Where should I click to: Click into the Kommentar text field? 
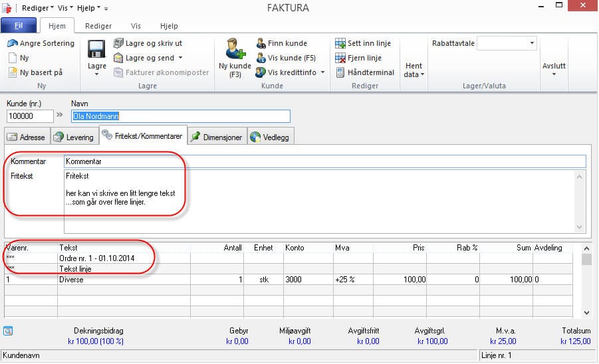coord(324,161)
